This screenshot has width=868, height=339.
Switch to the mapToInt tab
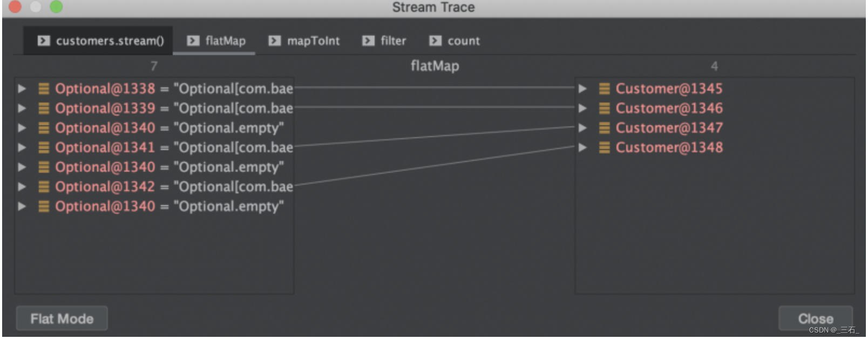(304, 40)
